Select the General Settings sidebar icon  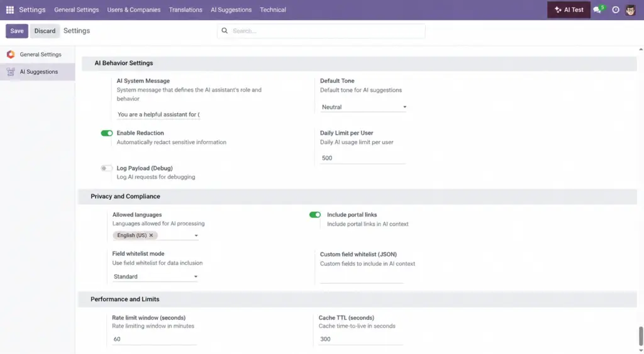click(x=11, y=54)
